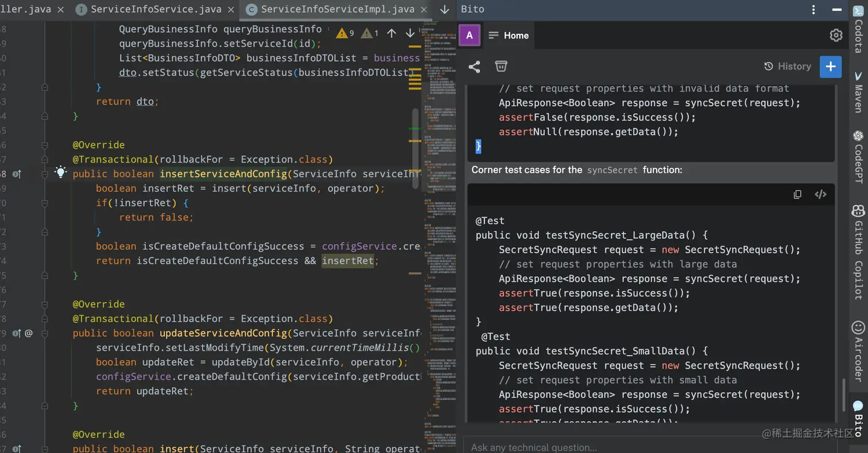Screen dimensions: 868x453
Task: Click the 'return dto;' line
Action: tap(127, 102)
